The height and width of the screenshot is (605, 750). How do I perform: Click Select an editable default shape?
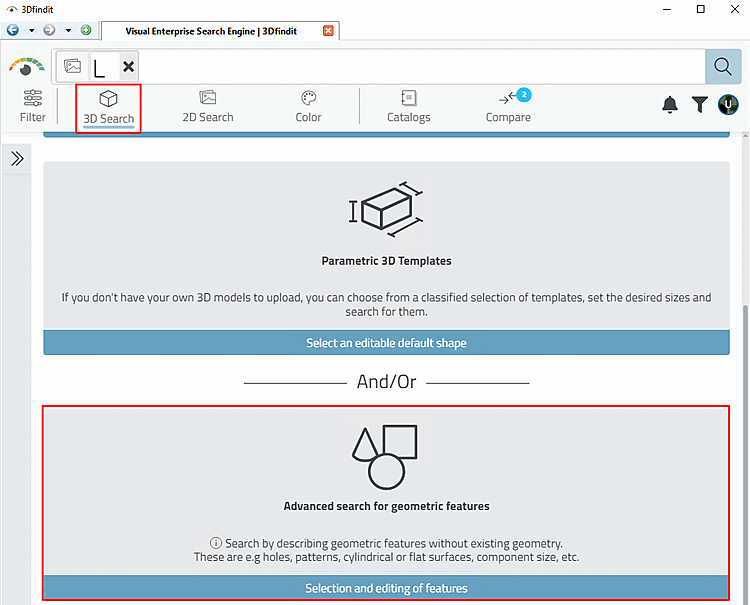pos(386,342)
